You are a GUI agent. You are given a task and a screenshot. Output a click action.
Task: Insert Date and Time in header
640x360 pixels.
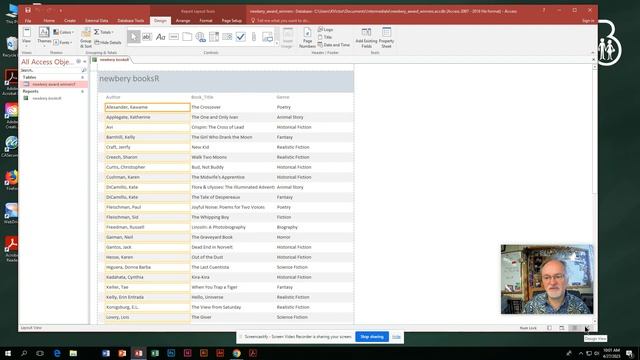[x=334, y=45]
